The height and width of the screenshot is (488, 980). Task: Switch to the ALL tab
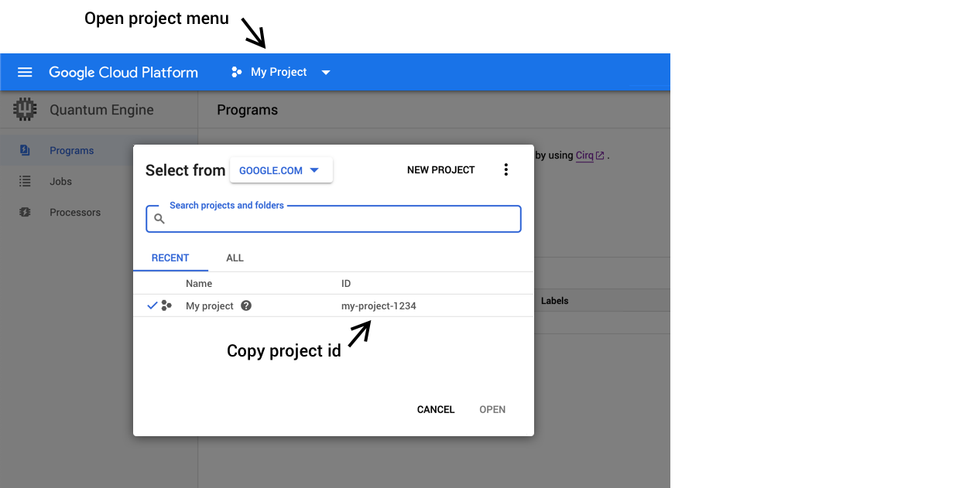235,258
